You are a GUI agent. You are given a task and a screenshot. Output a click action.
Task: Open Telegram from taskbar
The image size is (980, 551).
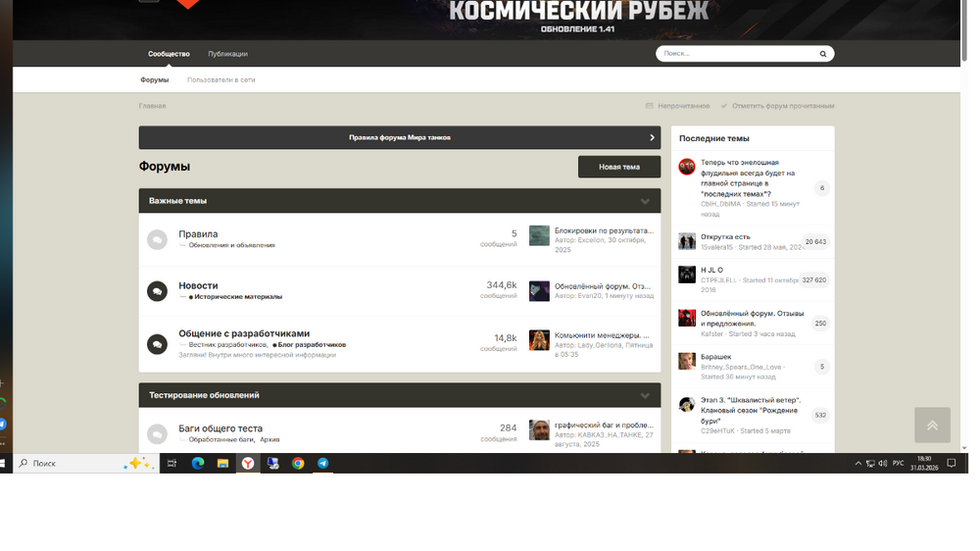tap(323, 464)
